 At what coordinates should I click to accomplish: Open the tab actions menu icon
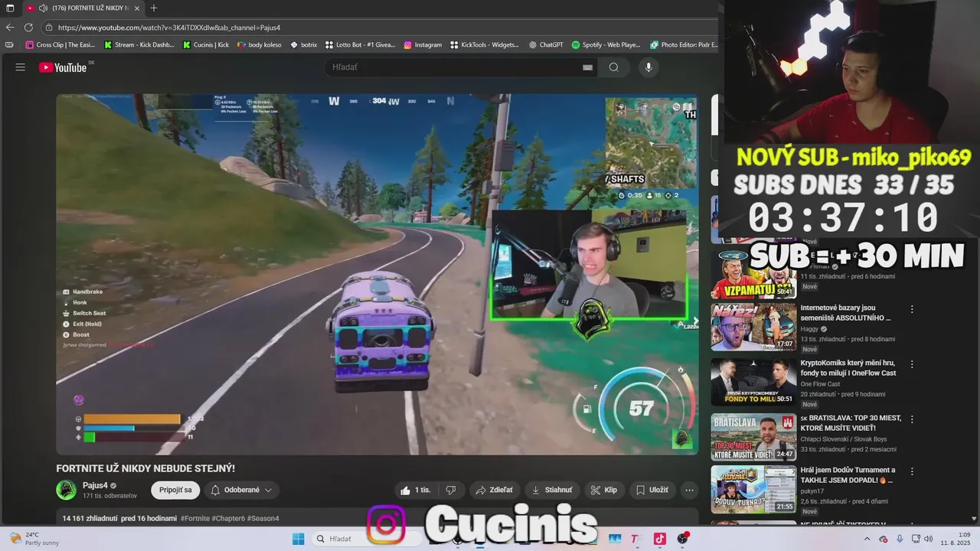click(10, 8)
